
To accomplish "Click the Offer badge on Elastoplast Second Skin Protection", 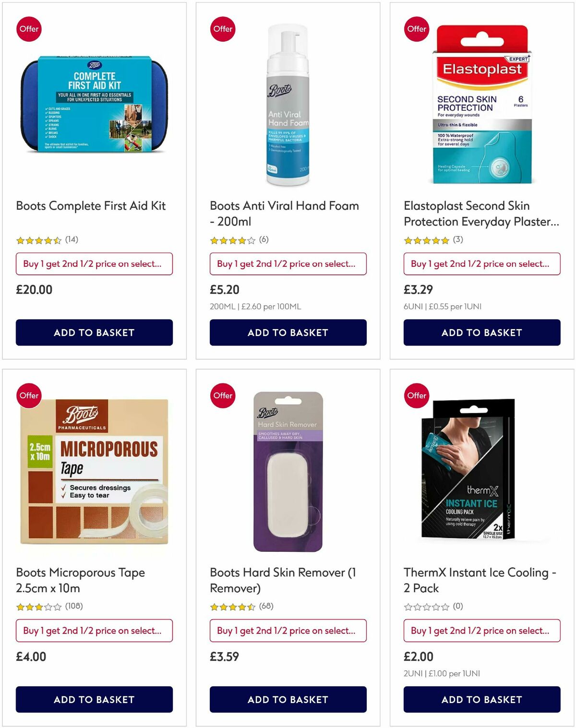I will [x=417, y=29].
